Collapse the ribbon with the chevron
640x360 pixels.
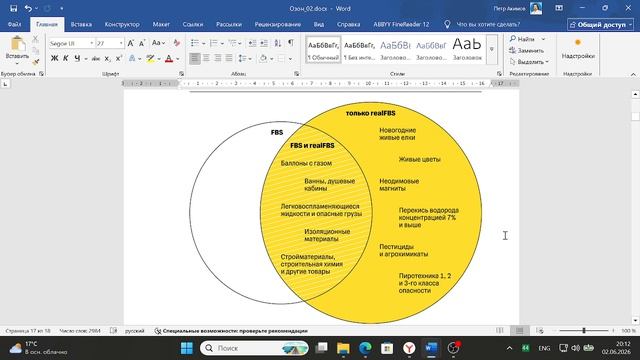pos(633,74)
